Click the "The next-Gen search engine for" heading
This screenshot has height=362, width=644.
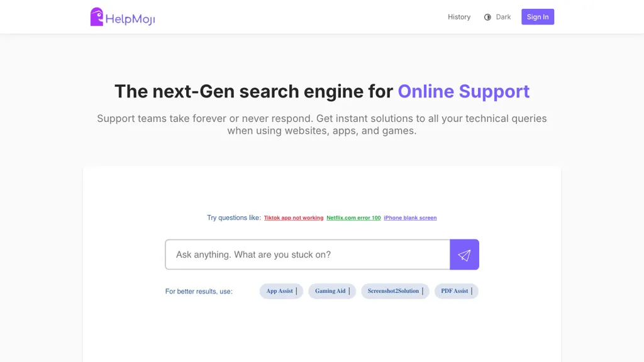click(253, 91)
